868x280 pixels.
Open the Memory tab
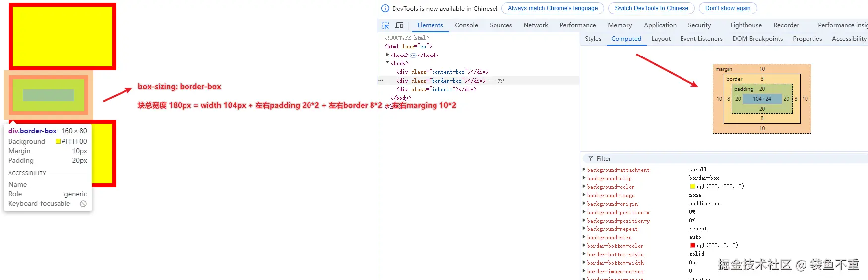pyautogui.click(x=620, y=25)
